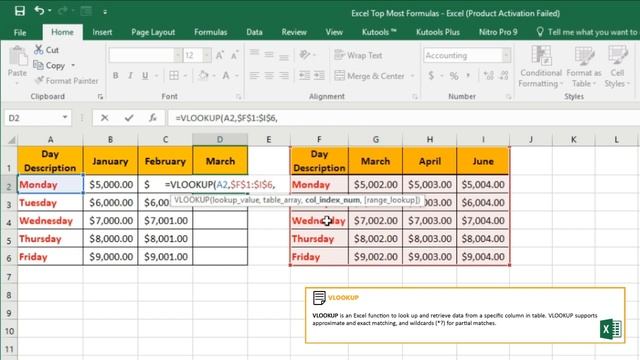
Task: Open the Clipboard dialog launcher
Action: pos(100,97)
